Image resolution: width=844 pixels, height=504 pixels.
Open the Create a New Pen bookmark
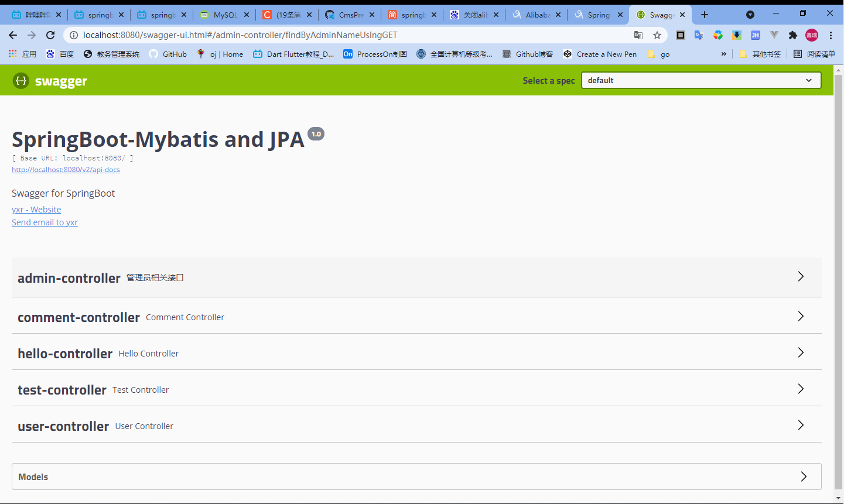coord(600,54)
